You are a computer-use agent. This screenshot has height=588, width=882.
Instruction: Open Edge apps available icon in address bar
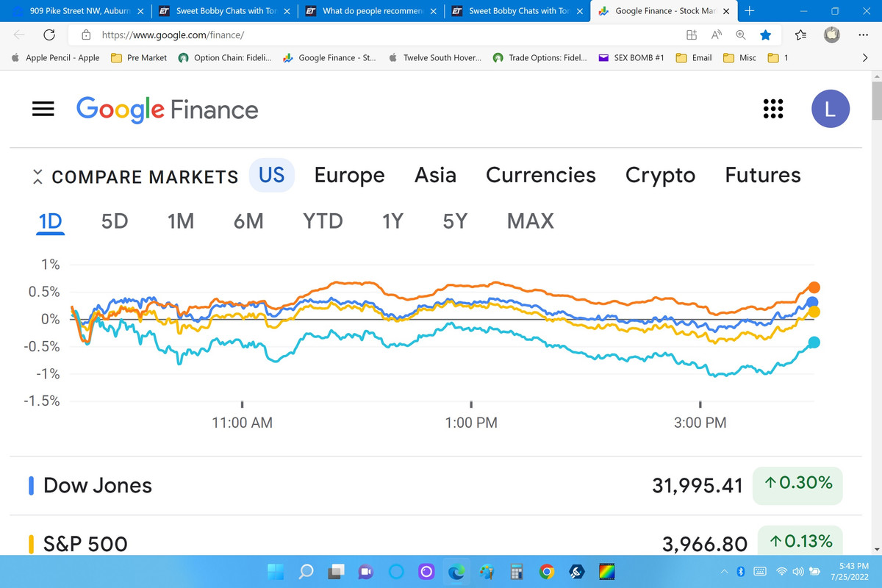click(691, 35)
